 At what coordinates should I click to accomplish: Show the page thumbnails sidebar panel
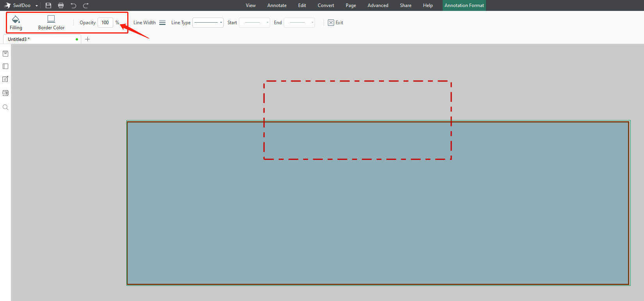[x=5, y=66]
